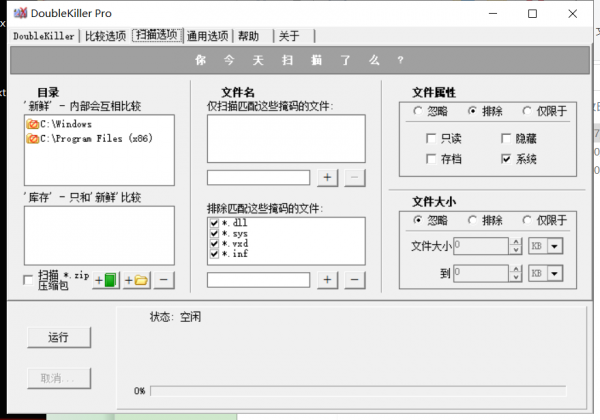Click the minus button to remove a directory
Screen dimensions: 600x420
(164, 280)
